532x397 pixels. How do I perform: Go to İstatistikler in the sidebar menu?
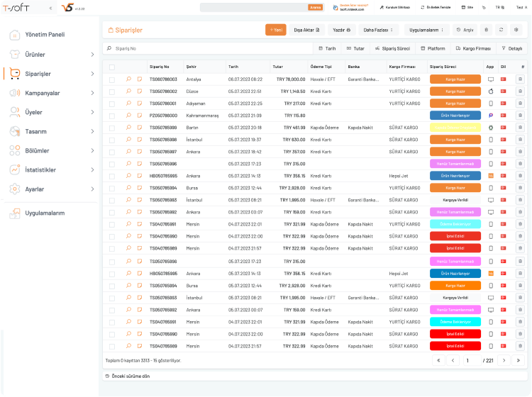(x=50, y=170)
